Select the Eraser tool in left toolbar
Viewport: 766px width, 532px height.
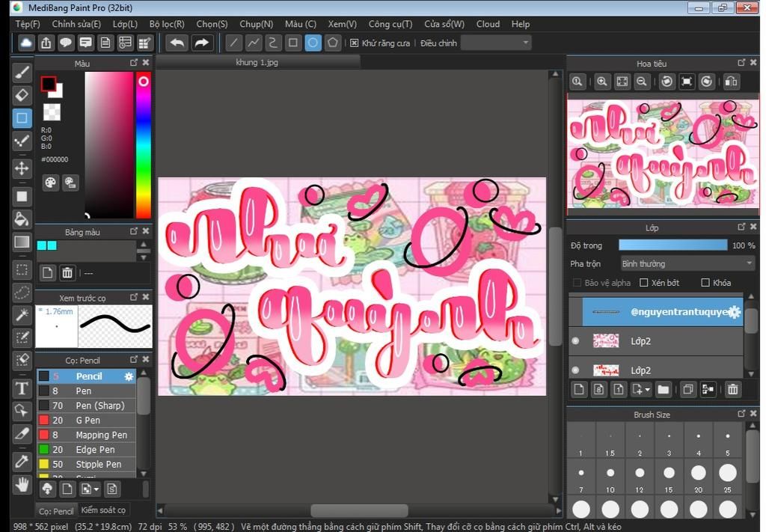point(22,95)
